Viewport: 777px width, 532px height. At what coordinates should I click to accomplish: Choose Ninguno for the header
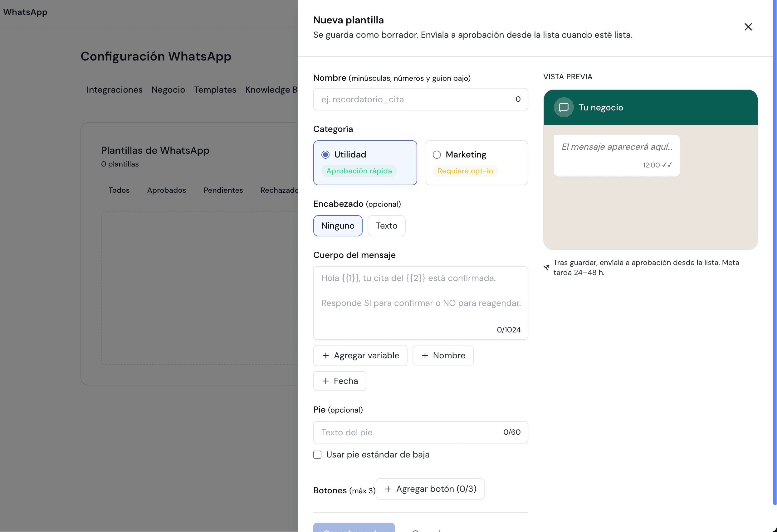338,226
